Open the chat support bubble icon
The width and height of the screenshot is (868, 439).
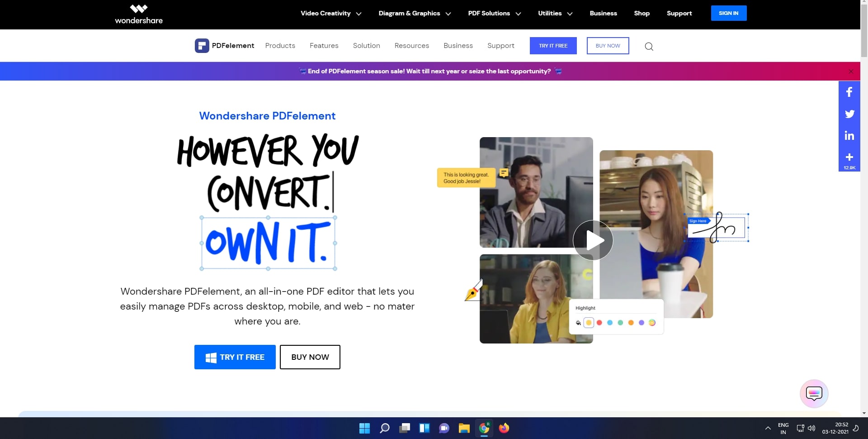click(814, 394)
